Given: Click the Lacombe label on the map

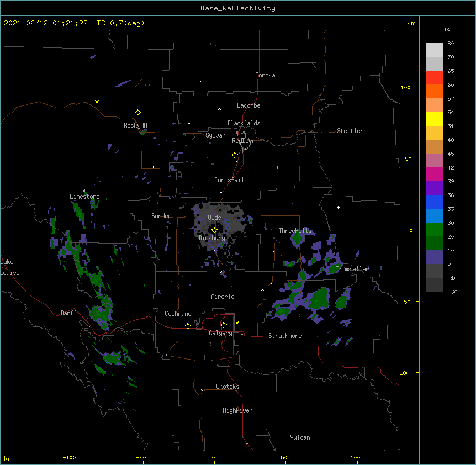Looking at the screenshot, I should [x=248, y=105].
